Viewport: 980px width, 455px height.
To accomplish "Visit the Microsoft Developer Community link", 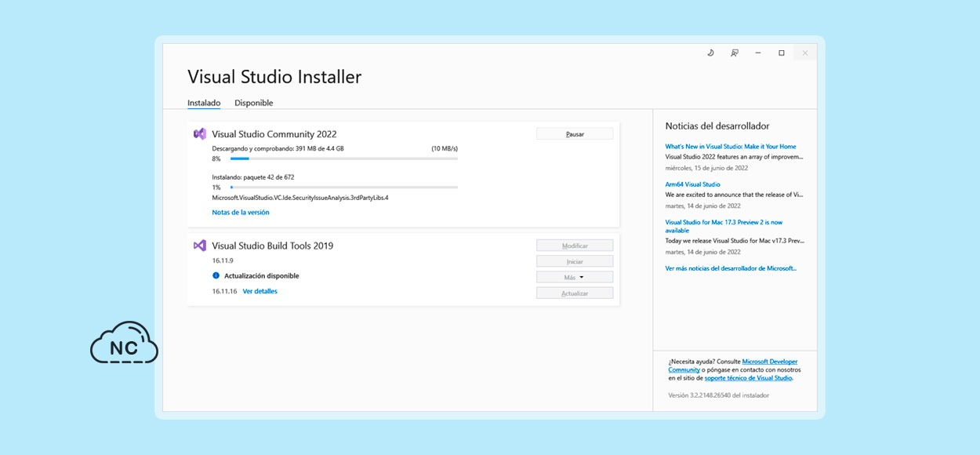I will (x=732, y=366).
